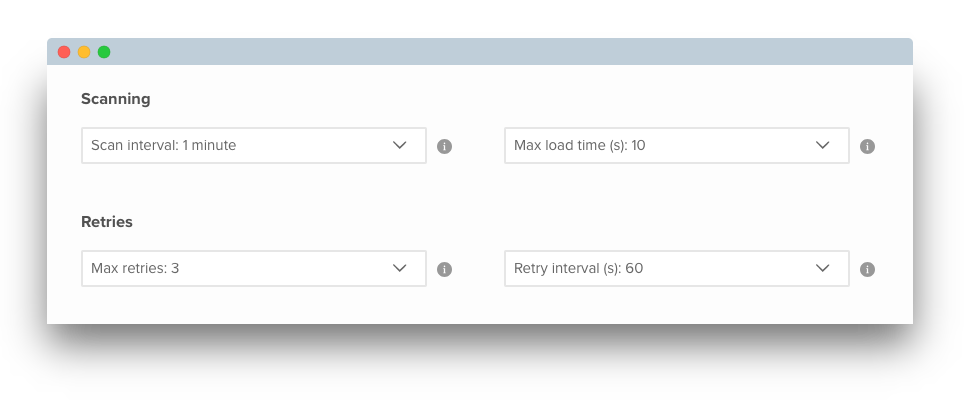
Task: Expand the Scan interval chevron arrow
Action: tap(400, 145)
